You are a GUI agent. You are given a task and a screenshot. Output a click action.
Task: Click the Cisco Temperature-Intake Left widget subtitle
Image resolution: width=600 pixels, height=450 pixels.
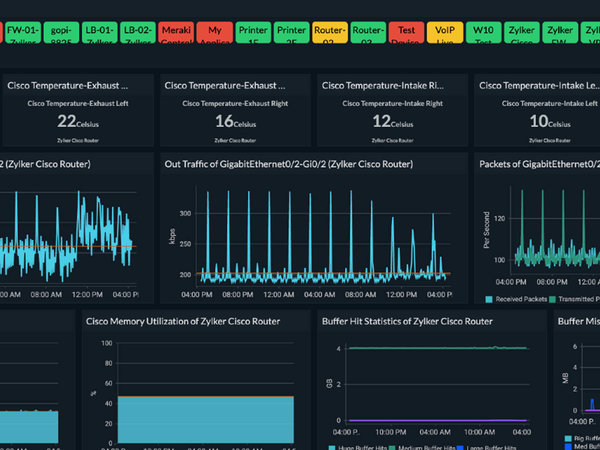(x=549, y=103)
